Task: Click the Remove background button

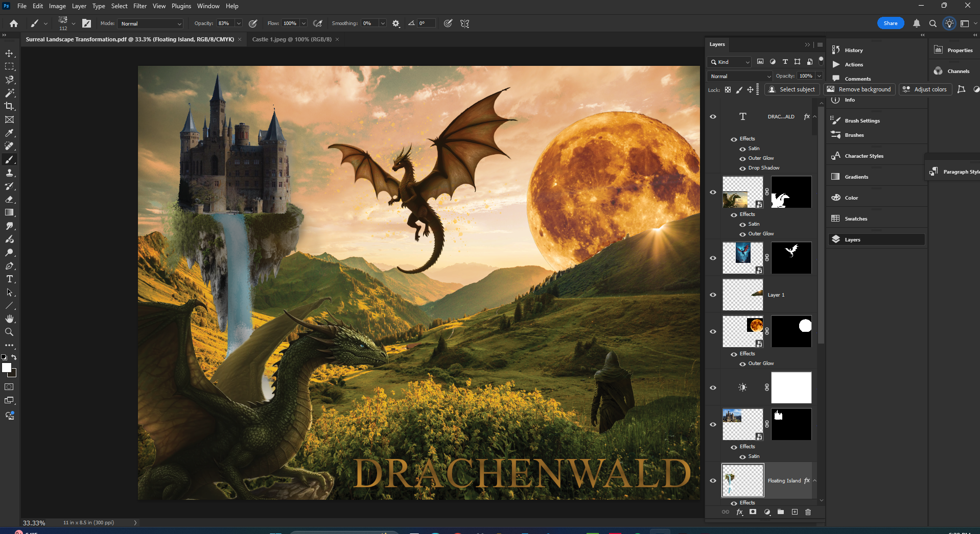Action: (x=859, y=89)
